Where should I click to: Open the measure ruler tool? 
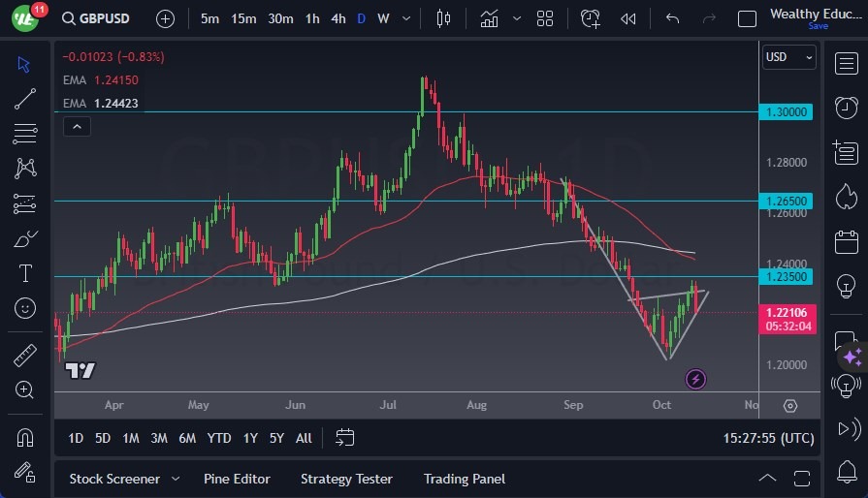point(26,355)
